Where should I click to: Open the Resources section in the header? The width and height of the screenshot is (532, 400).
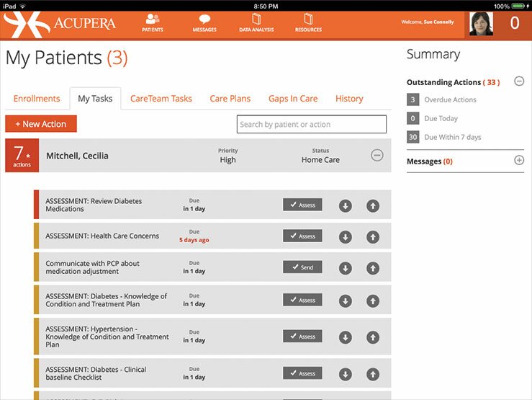point(308,23)
